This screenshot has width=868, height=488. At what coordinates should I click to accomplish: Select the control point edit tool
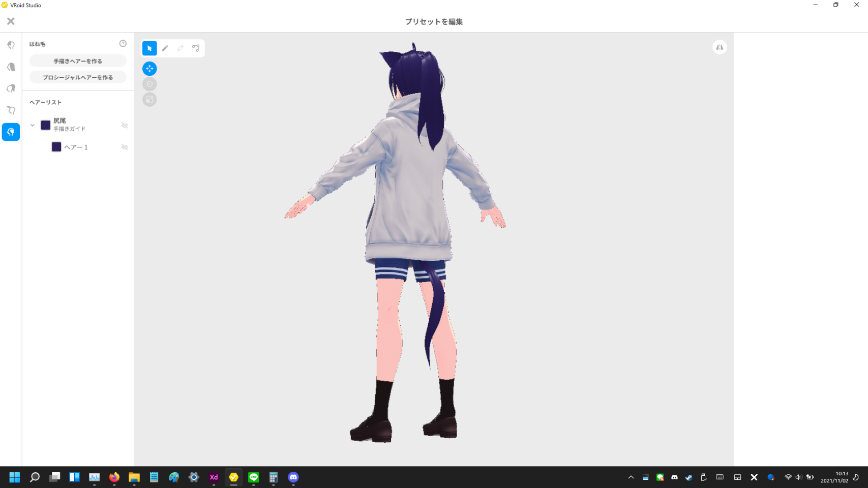pos(196,48)
